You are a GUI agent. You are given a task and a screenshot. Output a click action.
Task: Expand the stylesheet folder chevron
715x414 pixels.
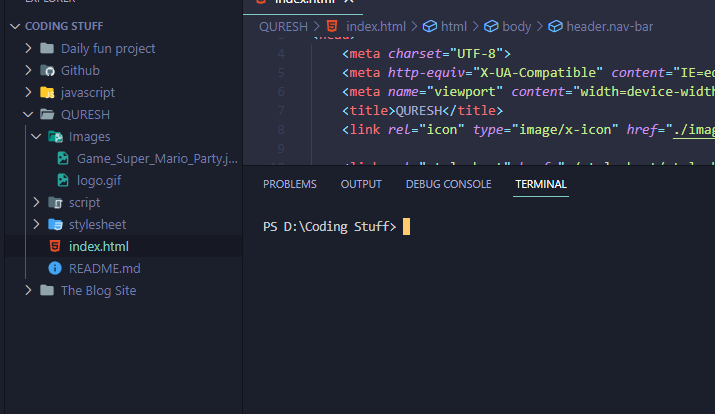pos(36,224)
